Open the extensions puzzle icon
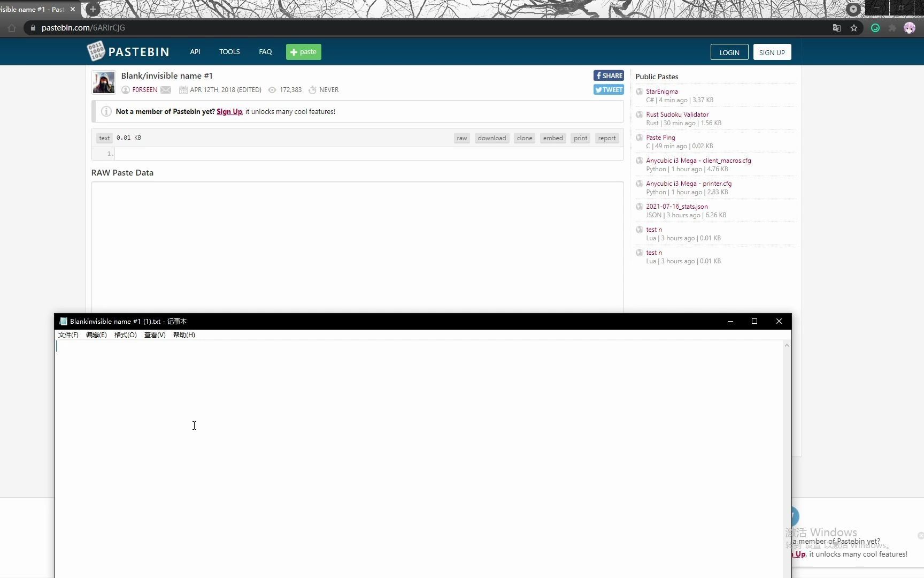The image size is (924, 578). point(892,28)
